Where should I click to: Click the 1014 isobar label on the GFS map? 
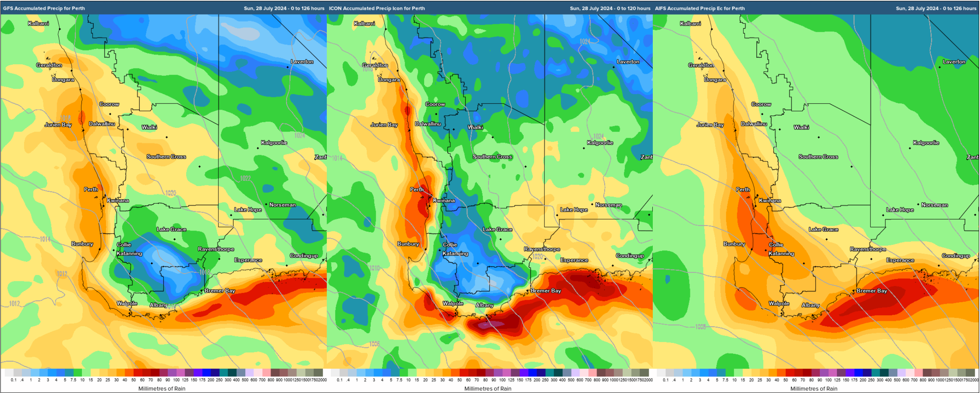45,239
